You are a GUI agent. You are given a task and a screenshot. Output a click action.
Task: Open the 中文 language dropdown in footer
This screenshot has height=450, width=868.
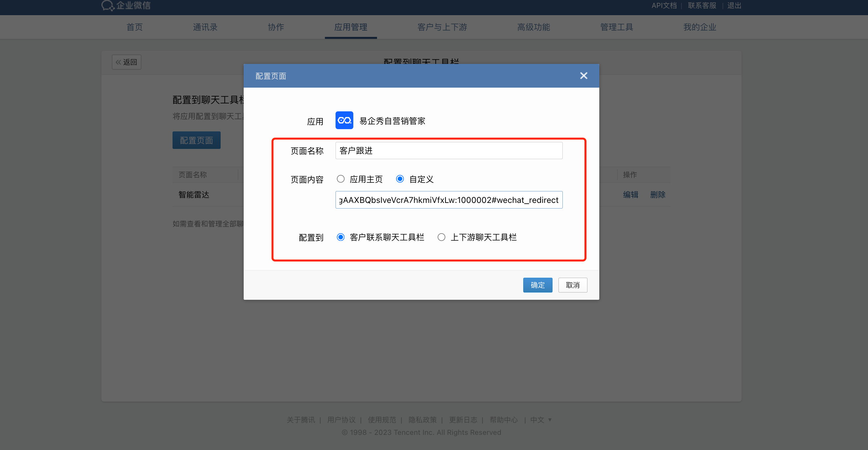point(540,420)
